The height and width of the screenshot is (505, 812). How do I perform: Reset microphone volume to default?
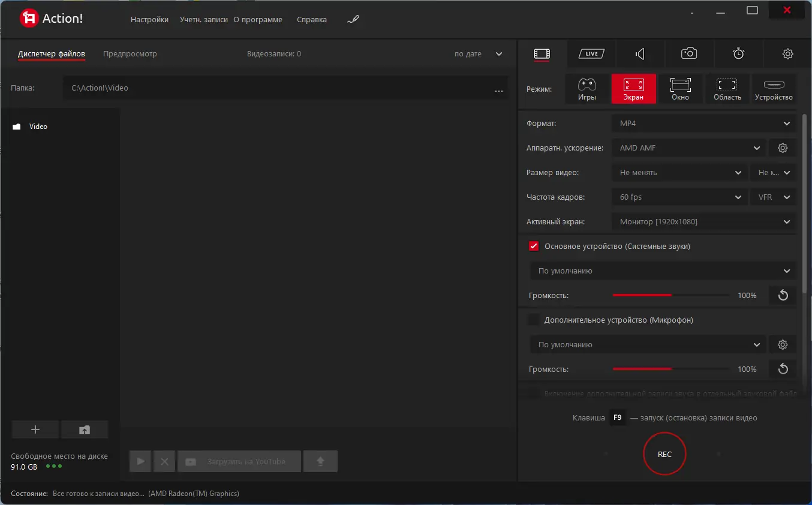tap(783, 369)
